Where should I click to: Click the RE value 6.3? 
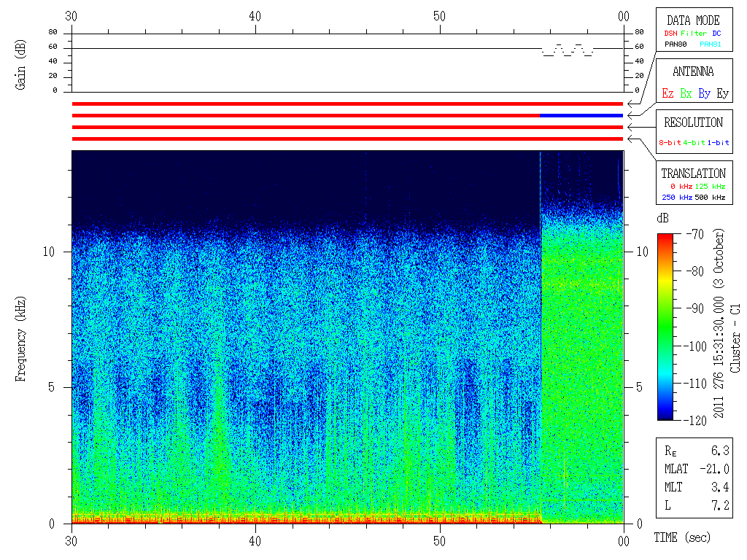point(720,451)
